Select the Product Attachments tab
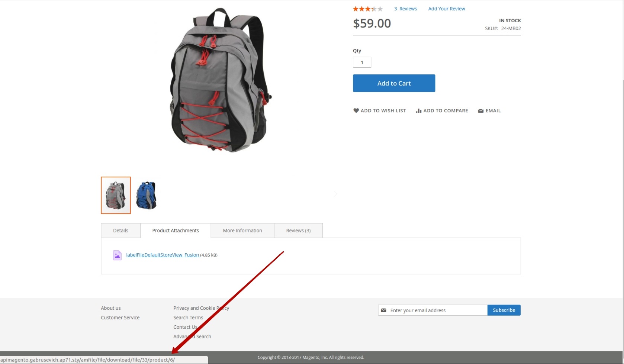The width and height of the screenshot is (624, 364). tap(176, 231)
